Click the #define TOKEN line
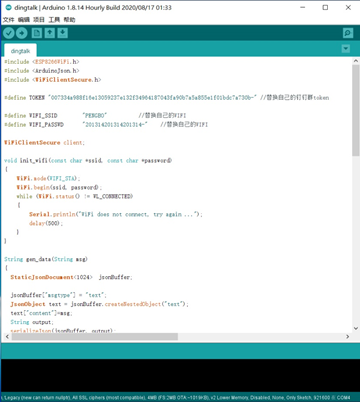This screenshot has width=360, height=402. 167,98
